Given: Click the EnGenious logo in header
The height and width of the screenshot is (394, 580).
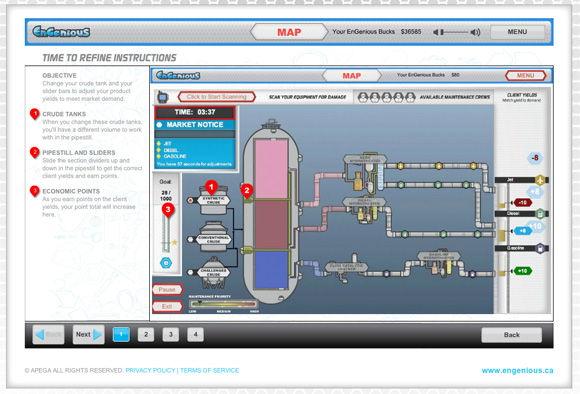Looking at the screenshot, I should (x=61, y=32).
